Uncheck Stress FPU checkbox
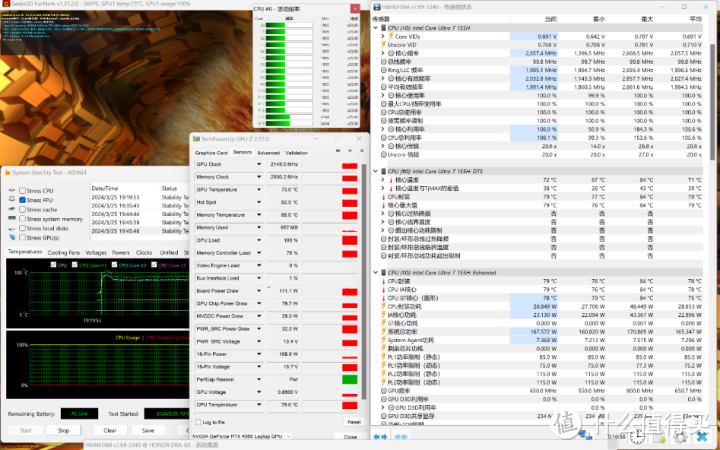This screenshot has height=450, width=720. pos(22,200)
